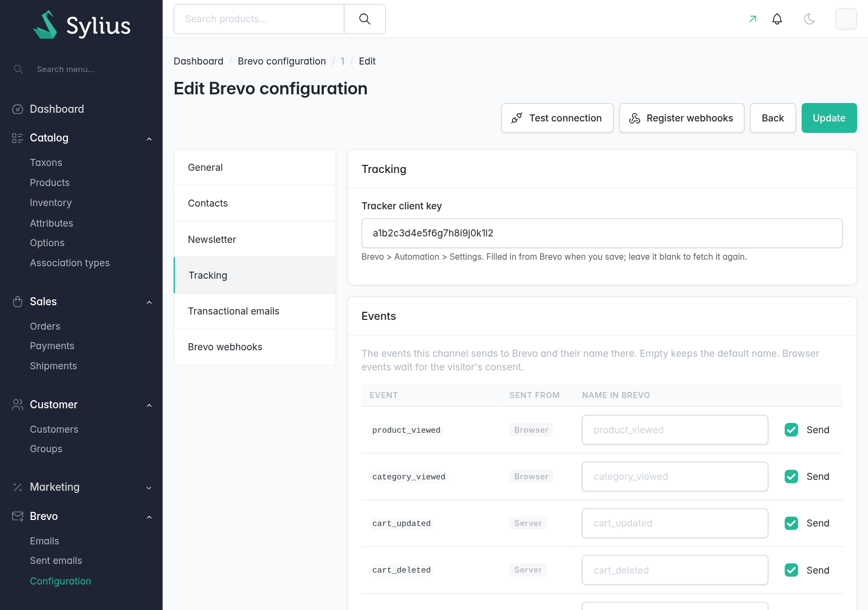Click the Register webhooks button
868x610 pixels.
pyautogui.click(x=681, y=118)
